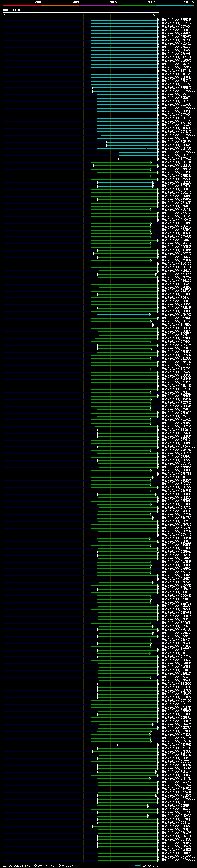Click hit label UniRef100_A8G3J0
The height and width of the screenshot is (868, 197).
tap(177, 297)
